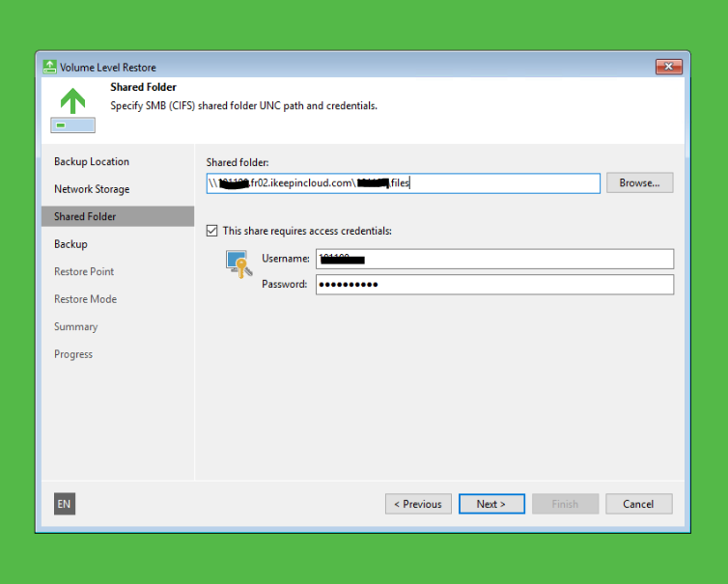Select the Backup step in sidebar
Image resolution: width=728 pixels, height=584 pixels.
pyautogui.click(x=70, y=244)
